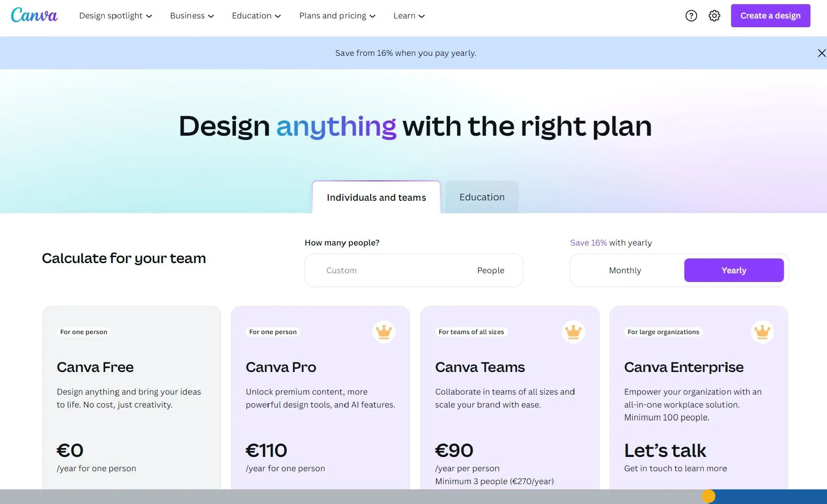Expand the Plans and pricing dropdown
Image resolution: width=827 pixels, height=504 pixels.
[337, 16]
